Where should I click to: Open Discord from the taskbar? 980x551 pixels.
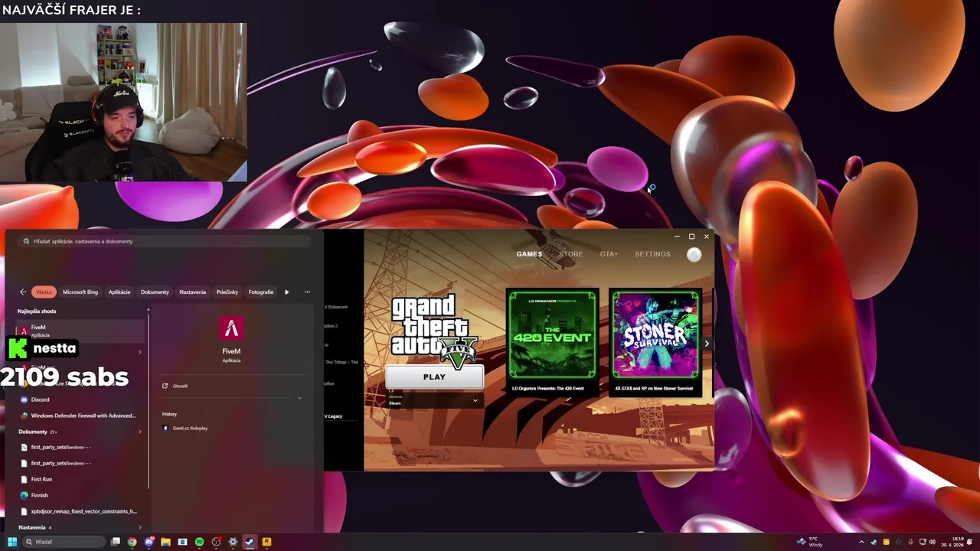click(149, 542)
